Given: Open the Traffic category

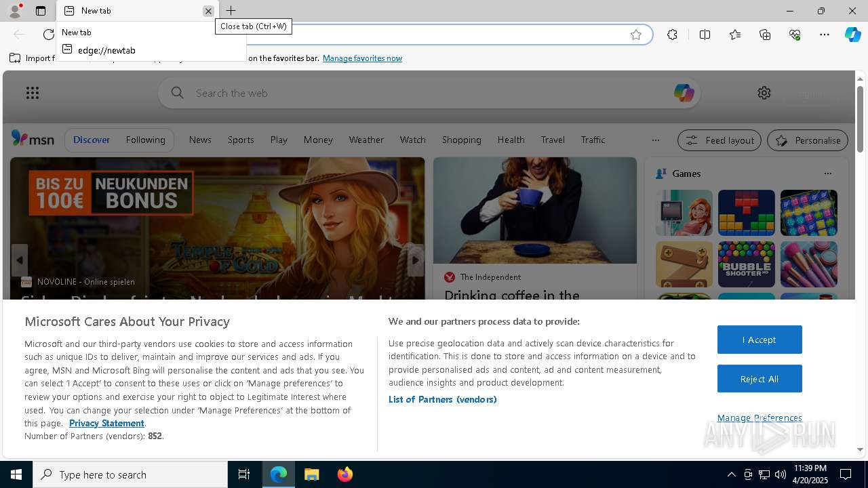Looking at the screenshot, I should (x=593, y=140).
